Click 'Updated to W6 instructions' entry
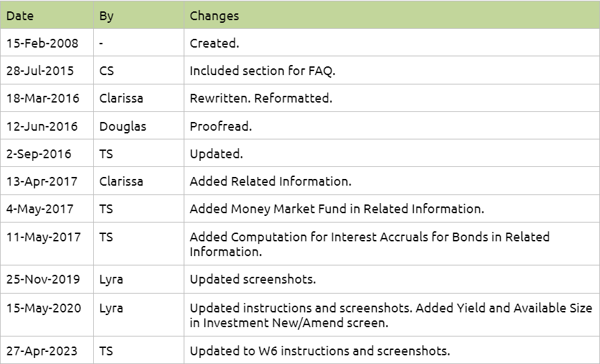This screenshot has height=364, width=600. click(x=392, y=350)
